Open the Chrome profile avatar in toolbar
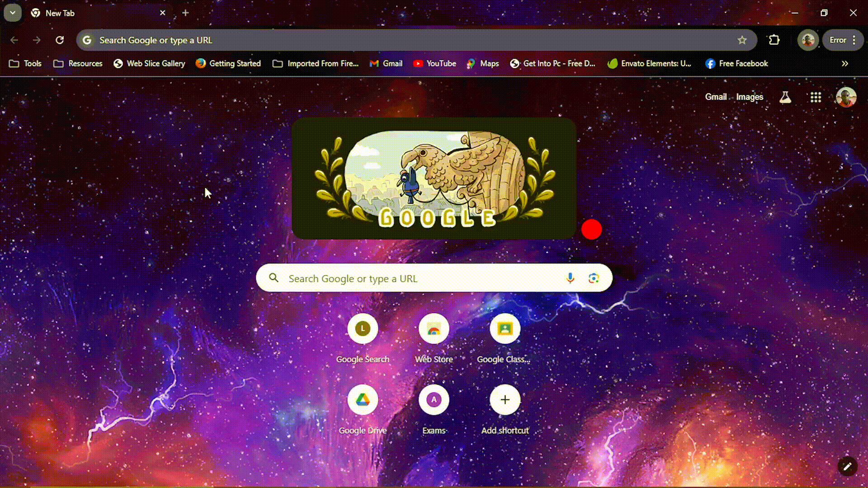This screenshot has height=488, width=868. [808, 40]
